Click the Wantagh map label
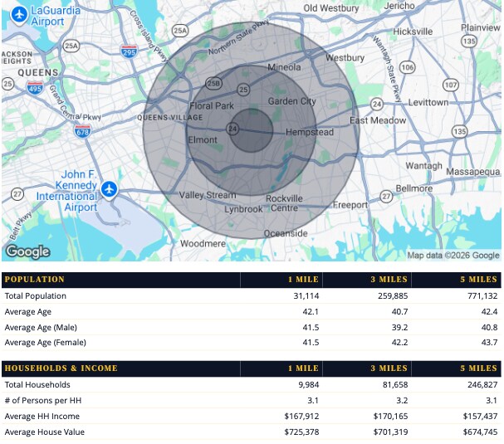This screenshot has height=444, width=504. point(423,166)
